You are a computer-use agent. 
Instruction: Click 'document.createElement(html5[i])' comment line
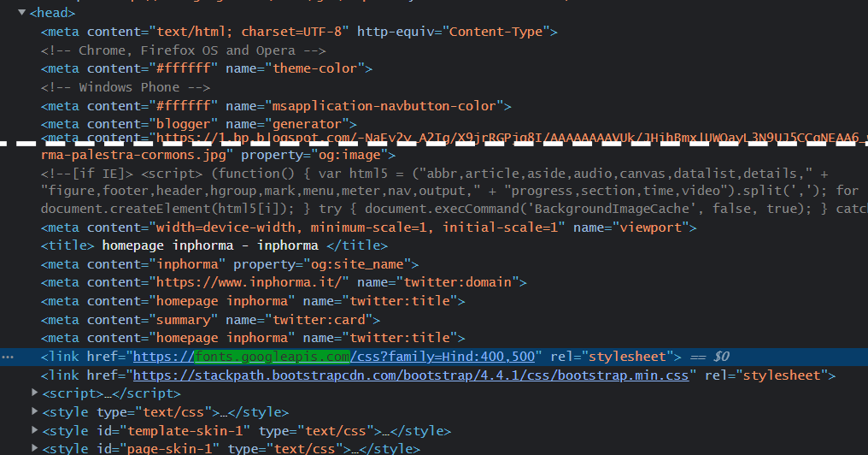point(454,209)
